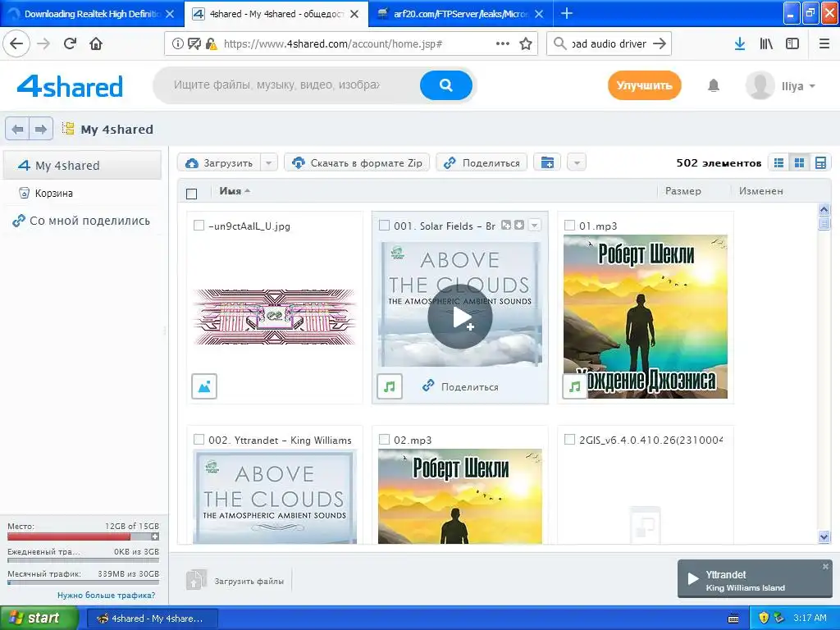Click the Месячный трафик progress bar

(83, 583)
